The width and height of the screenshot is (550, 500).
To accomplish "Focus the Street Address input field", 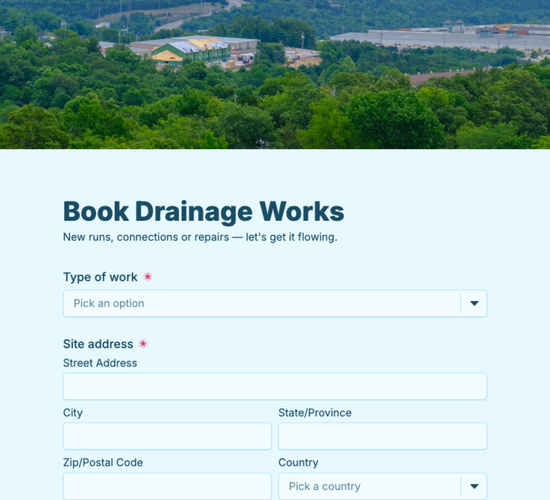I will tap(275, 386).
